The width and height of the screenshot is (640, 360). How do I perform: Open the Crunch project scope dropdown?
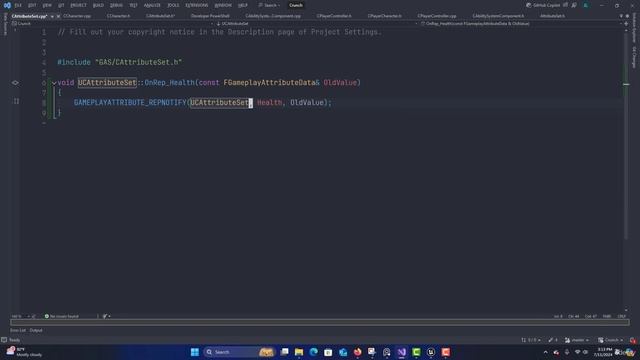[x=111, y=24]
